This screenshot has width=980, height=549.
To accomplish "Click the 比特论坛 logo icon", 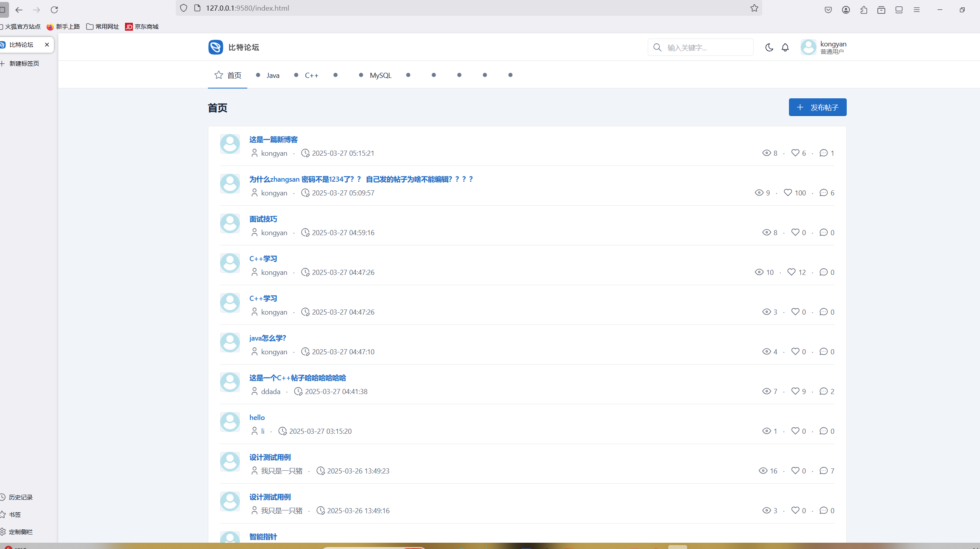I will click(215, 47).
